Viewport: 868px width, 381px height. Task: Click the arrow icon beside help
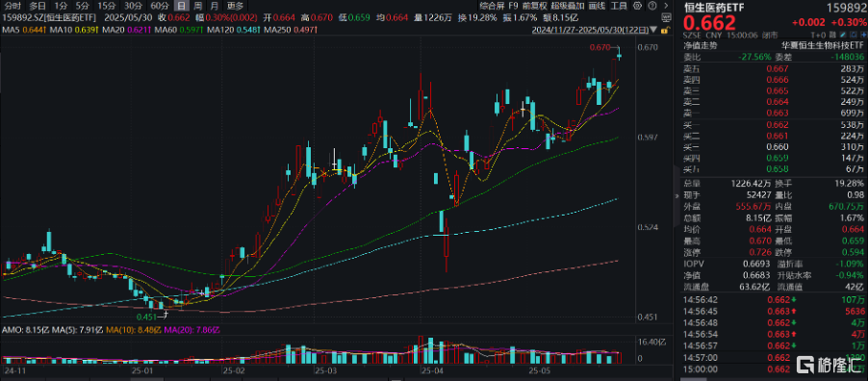click(666, 6)
